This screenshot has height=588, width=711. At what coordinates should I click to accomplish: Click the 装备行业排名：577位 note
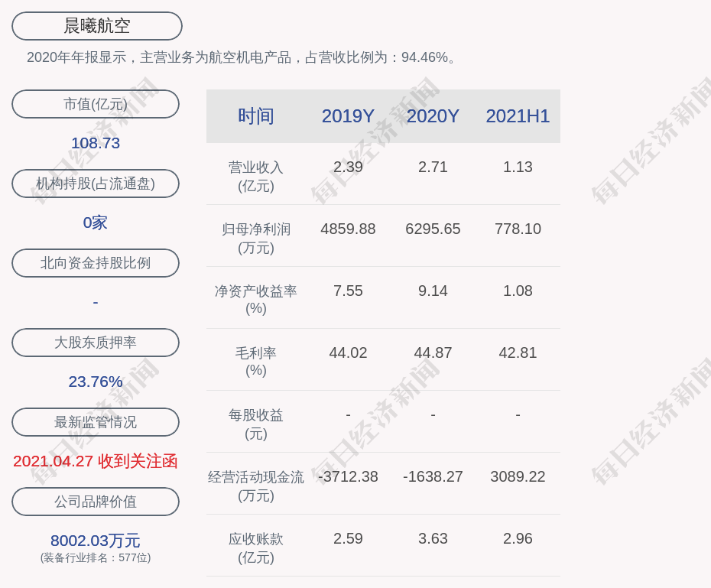tap(96, 557)
